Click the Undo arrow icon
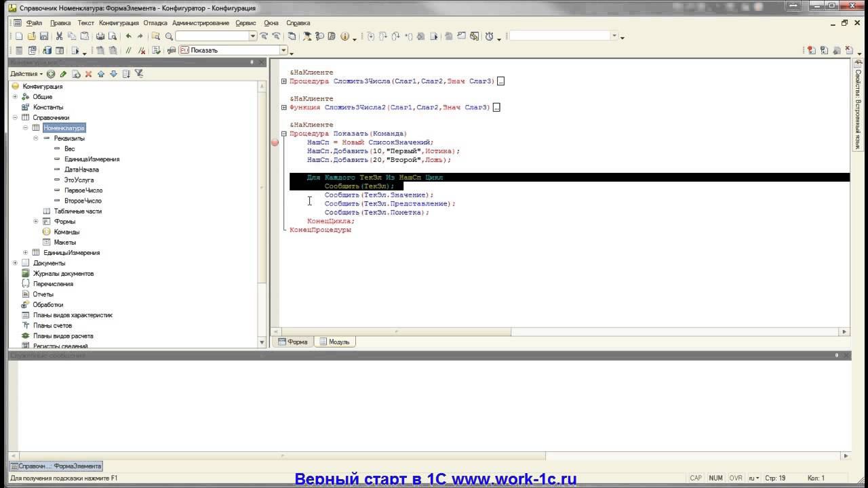Screen dimensions: 868x488 click(x=128, y=37)
